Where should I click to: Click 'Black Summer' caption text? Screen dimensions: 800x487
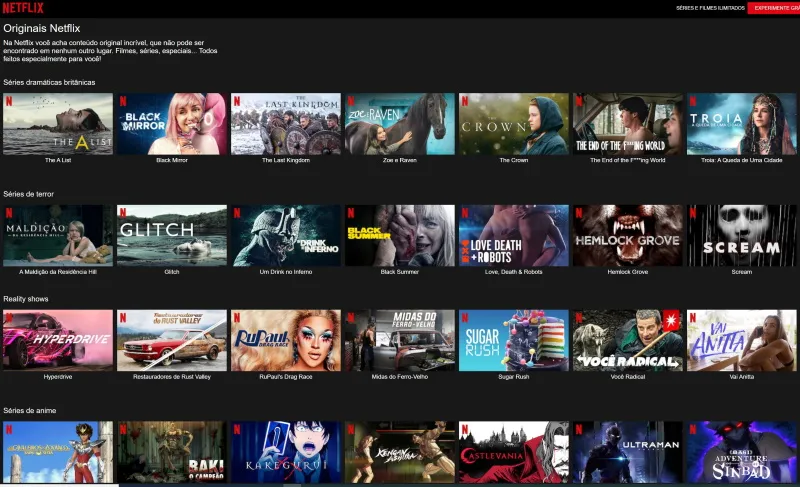[x=399, y=272]
